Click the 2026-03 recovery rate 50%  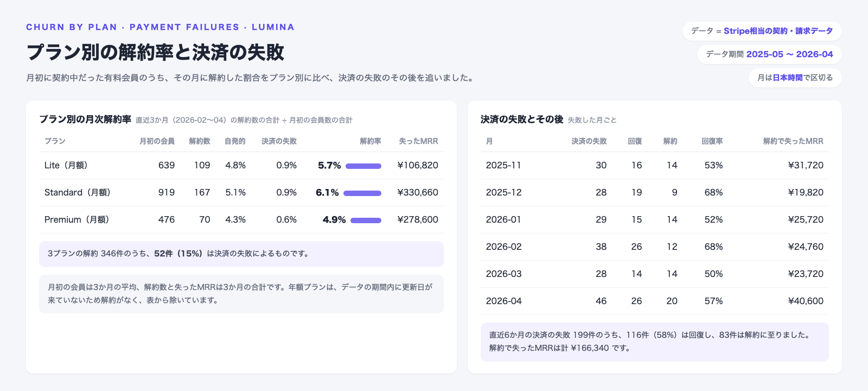point(713,274)
